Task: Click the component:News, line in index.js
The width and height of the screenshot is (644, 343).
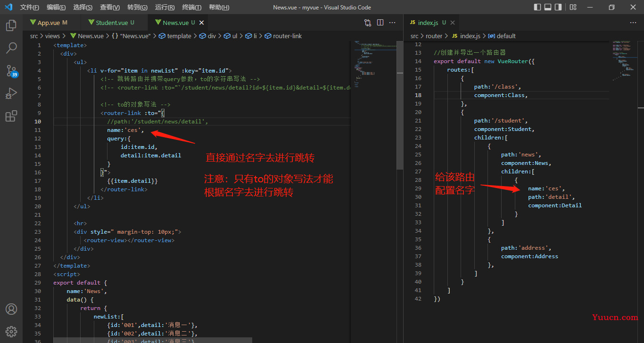Action: coord(526,163)
